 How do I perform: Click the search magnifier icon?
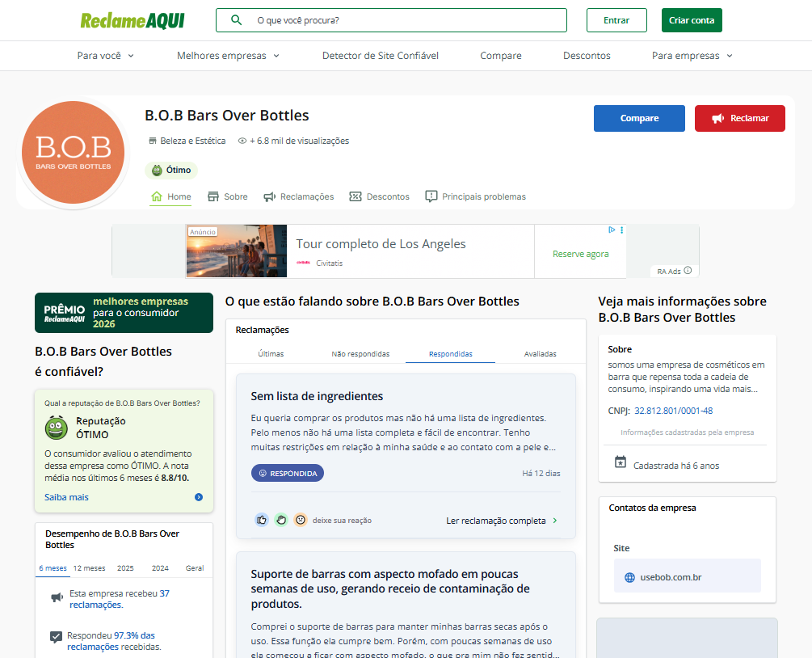[x=236, y=20]
